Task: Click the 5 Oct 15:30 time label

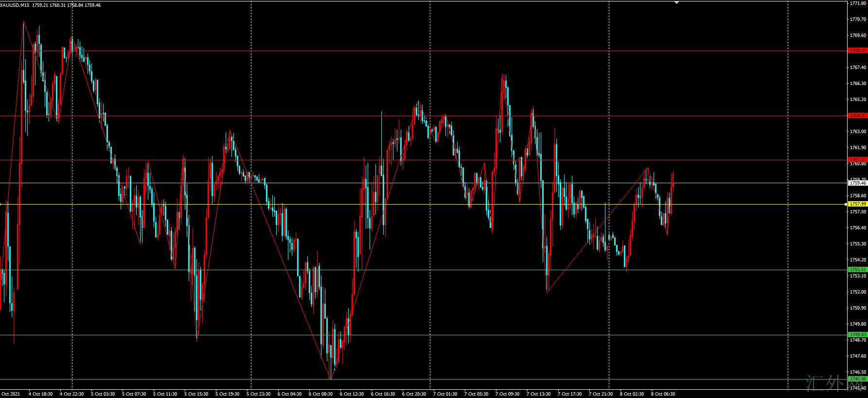Action: click(x=196, y=394)
